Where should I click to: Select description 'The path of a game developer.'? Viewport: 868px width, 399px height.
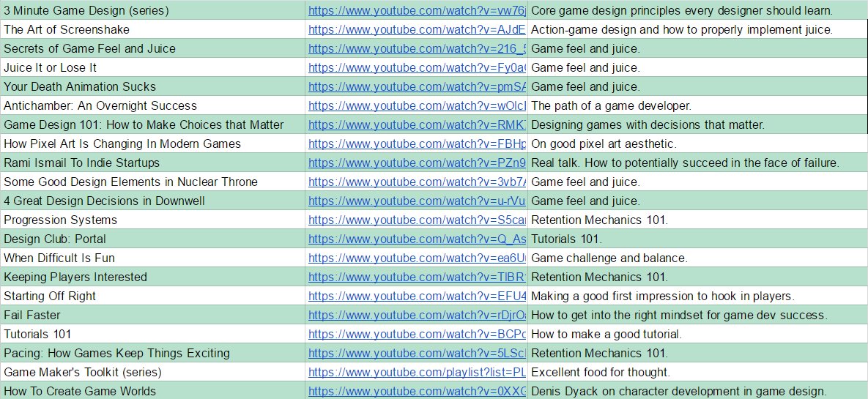[x=697, y=105]
